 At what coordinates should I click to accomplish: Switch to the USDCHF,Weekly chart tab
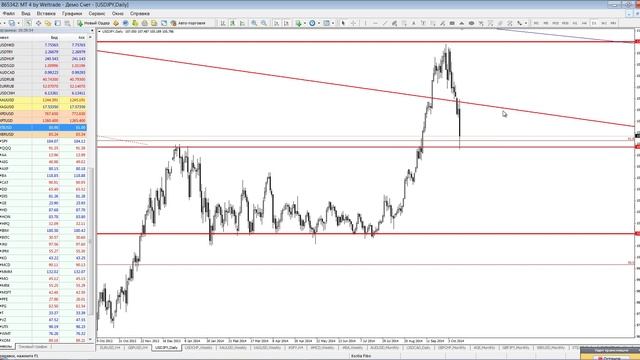[198, 347]
